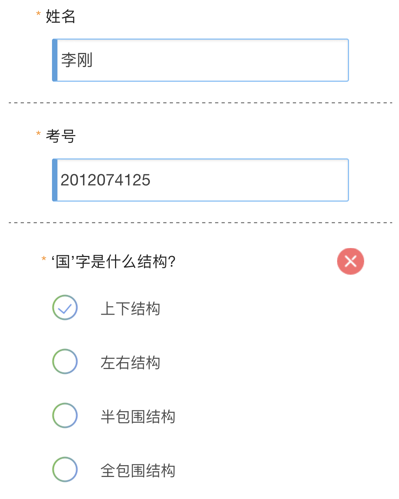Click the orange asterisk beside 姓名
This screenshot has width=399, height=499.
(38, 14)
